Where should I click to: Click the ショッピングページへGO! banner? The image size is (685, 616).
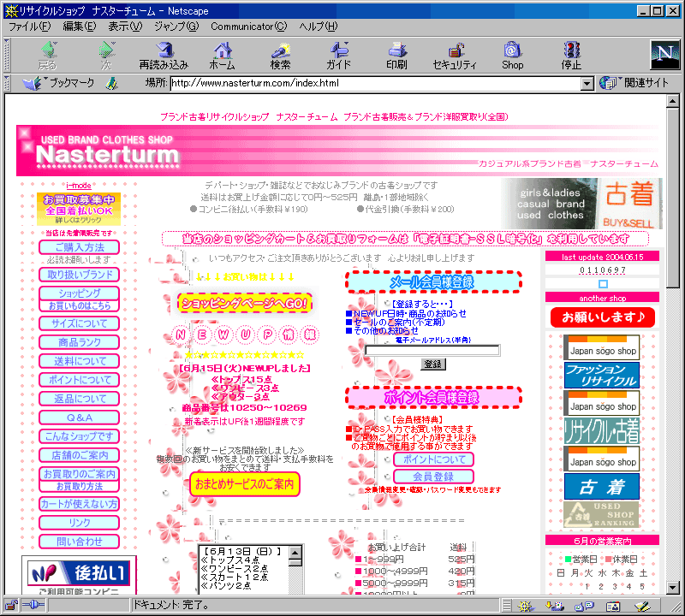click(245, 304)
